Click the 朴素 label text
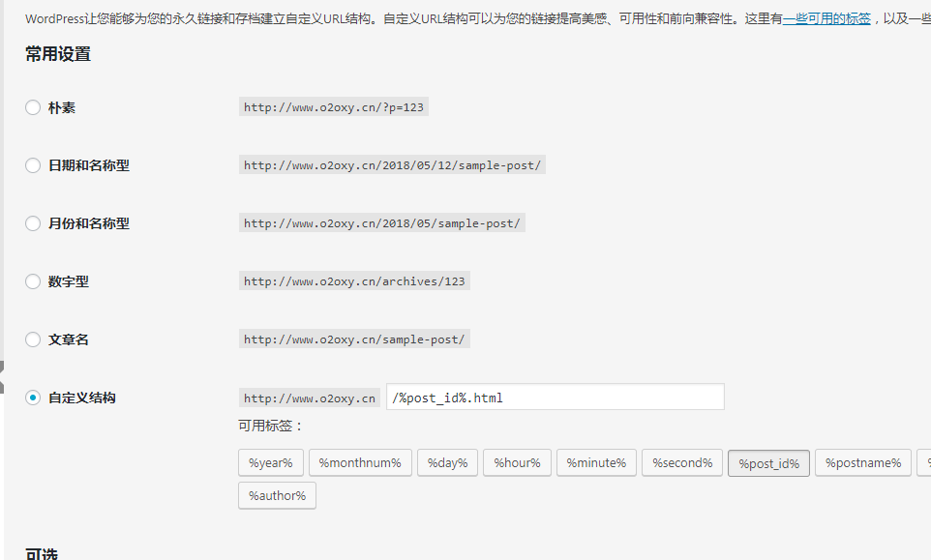 coord(62,107)
